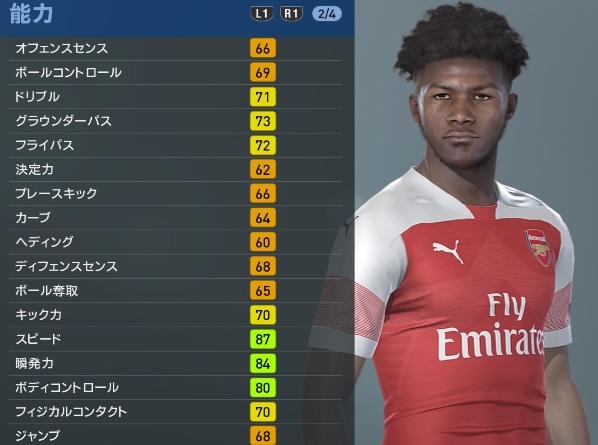Image resolution: width=598 pixels, height=445 pixels.
Task: Select the フィジカルコンタクト row
Action: click(x=175, y=412)
